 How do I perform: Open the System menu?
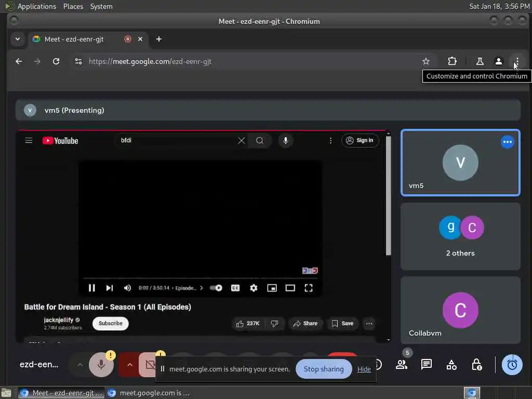point(101,6)
